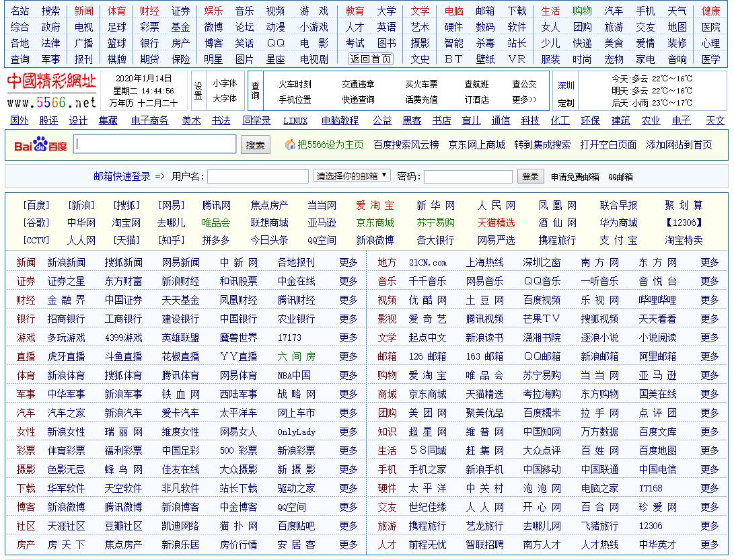Focus the Baidu search text box
The image size is (734, 560).
click(155, 144)
